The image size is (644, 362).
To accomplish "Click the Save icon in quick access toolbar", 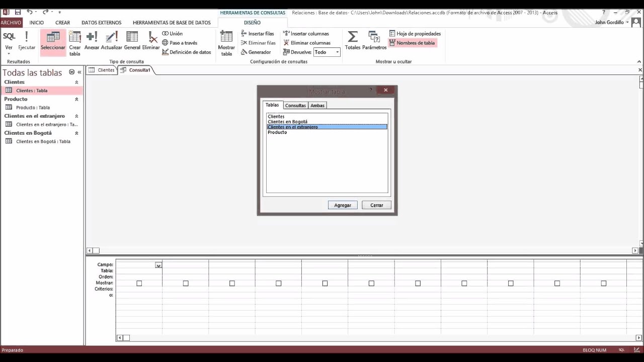I will tap(18, 12).
